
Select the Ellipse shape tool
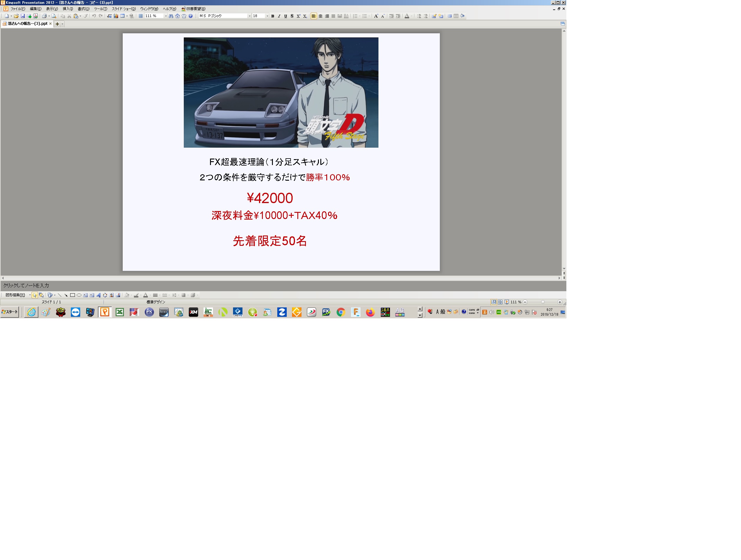tap(79, 295)
